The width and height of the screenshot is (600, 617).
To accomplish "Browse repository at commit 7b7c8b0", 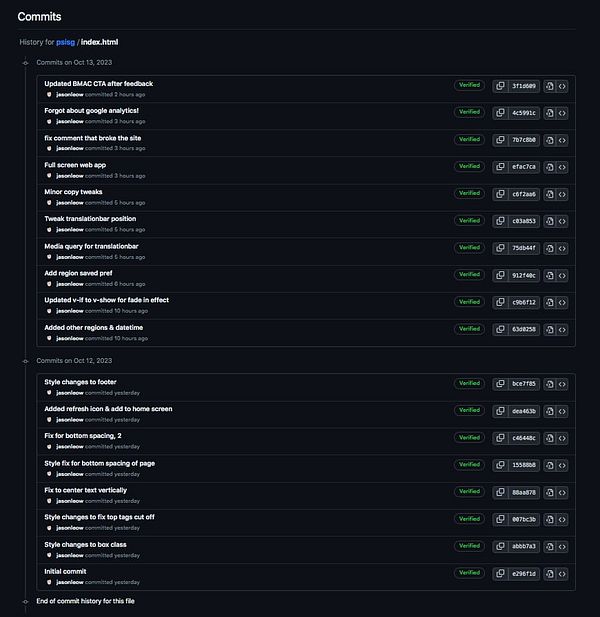I will point(563,140).
